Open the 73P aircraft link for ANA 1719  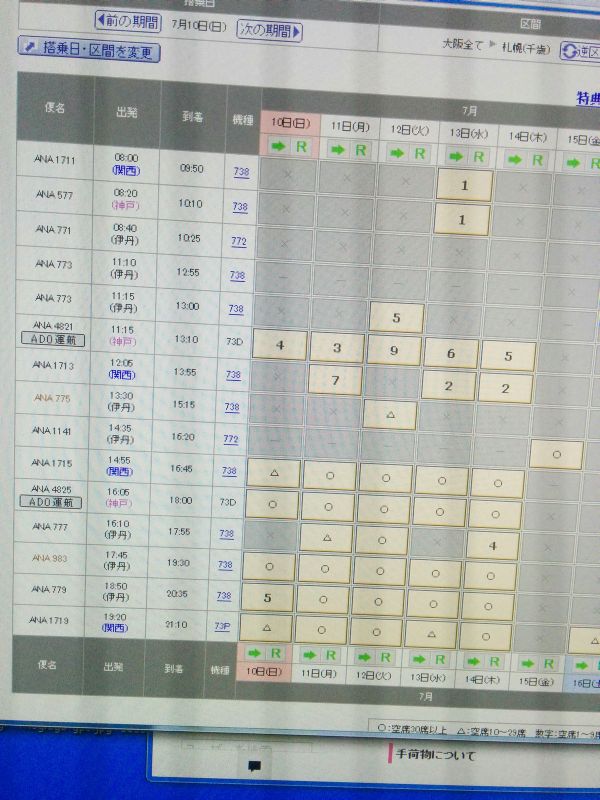(222, 626)
